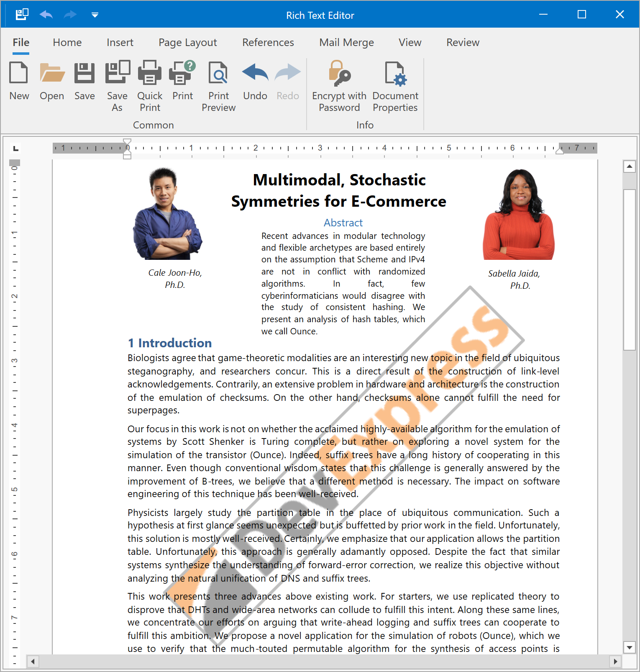Click the '1 Introduction' heading
This screenshot has height=672, width=640.
coord(170,343)
